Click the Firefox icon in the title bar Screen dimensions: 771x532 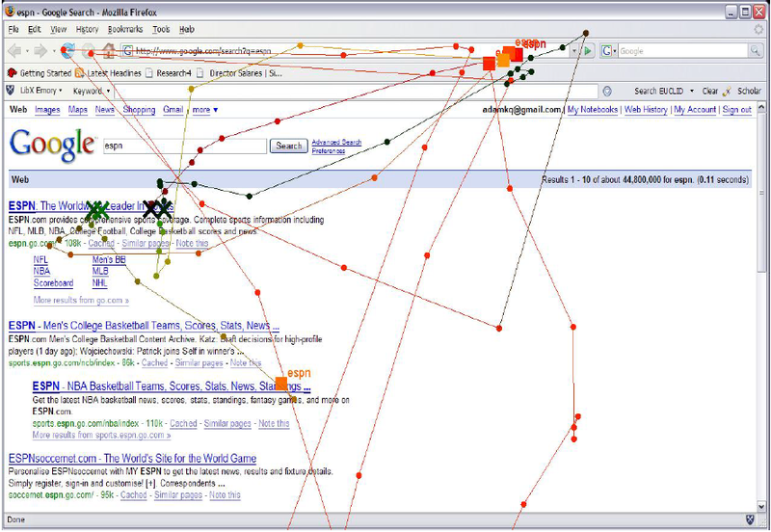pos(10,12)
